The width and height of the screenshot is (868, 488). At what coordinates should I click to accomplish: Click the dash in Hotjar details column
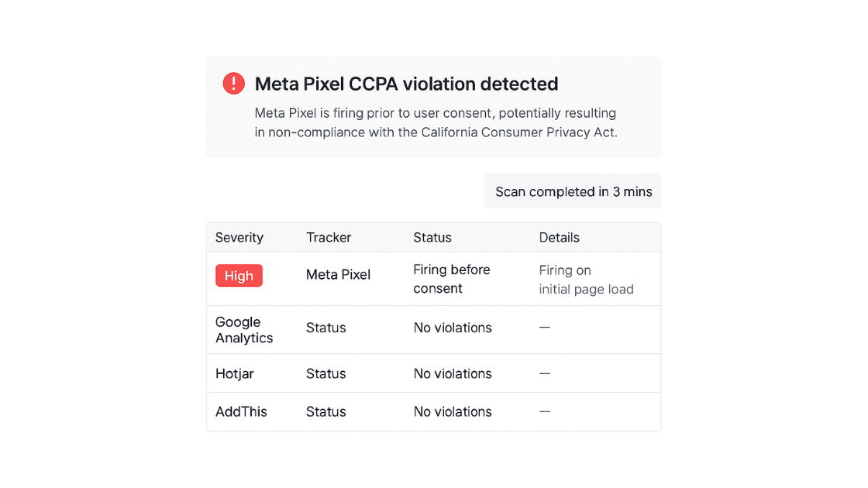point(545,373)
